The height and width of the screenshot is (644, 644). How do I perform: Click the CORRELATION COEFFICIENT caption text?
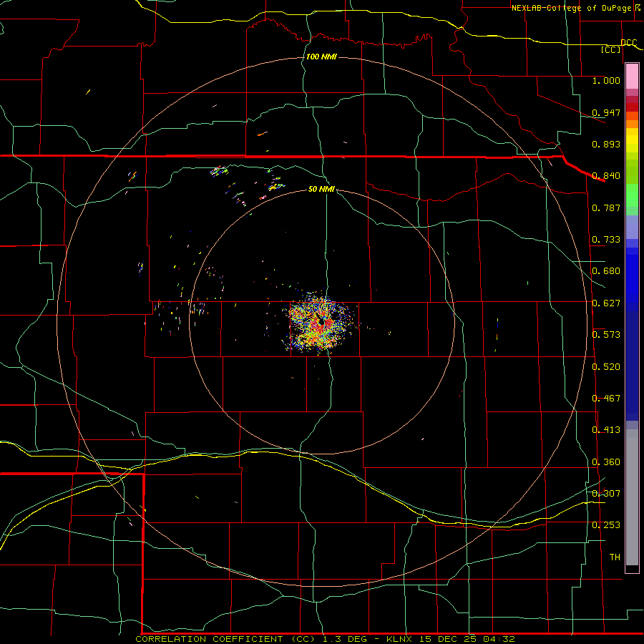(x=209, y=639)
